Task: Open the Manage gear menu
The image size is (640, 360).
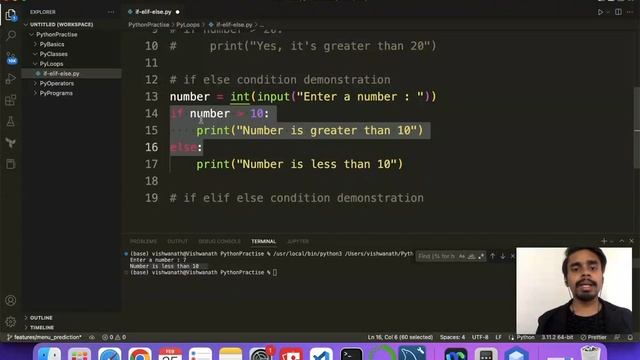Action: [x=11, y=322]
